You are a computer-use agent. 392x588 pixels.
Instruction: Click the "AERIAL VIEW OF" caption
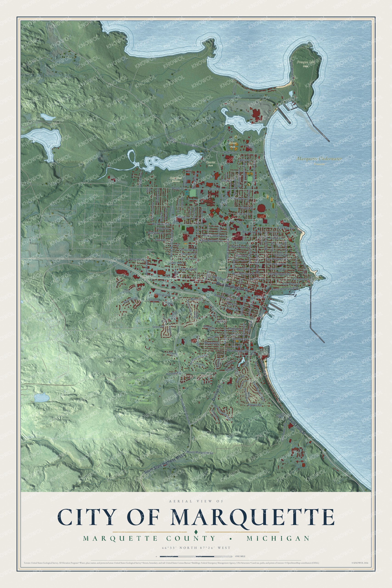point(196,501)
